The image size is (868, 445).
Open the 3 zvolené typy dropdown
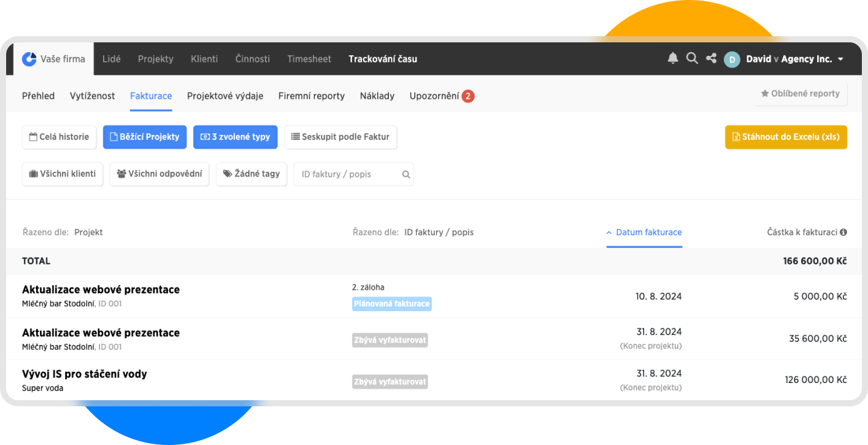235,137
